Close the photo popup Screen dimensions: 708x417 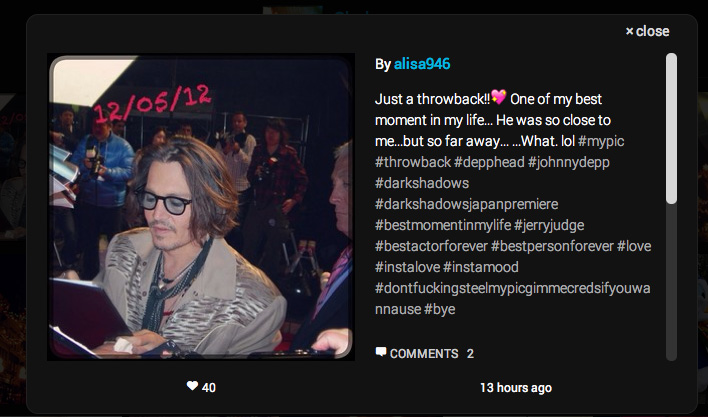(647, 31)
